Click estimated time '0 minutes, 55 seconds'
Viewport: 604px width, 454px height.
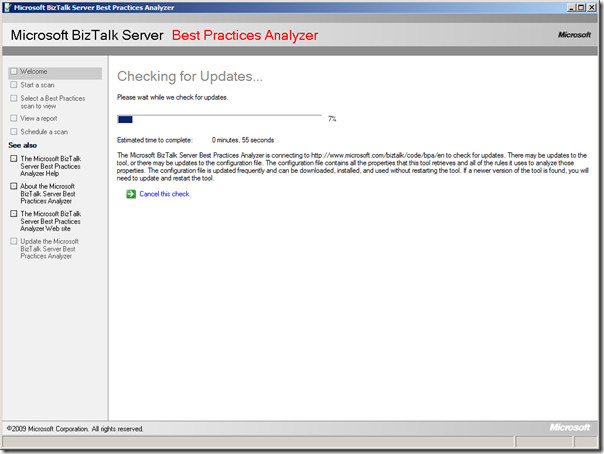point(243,140)
